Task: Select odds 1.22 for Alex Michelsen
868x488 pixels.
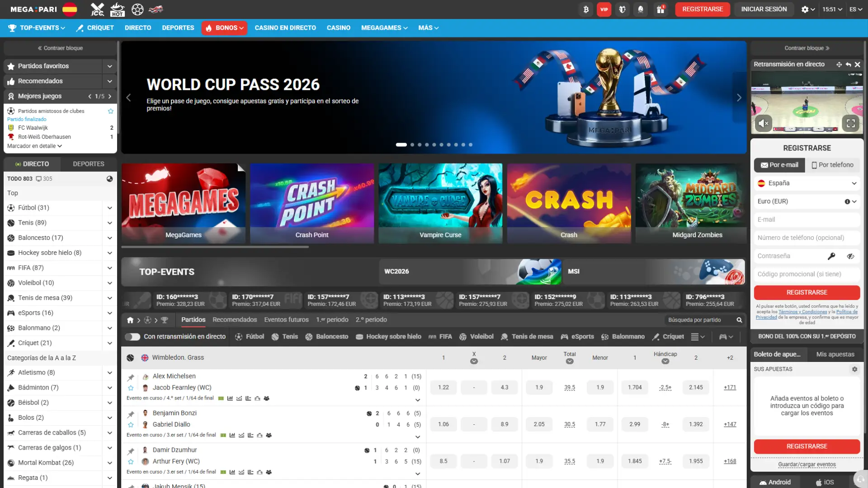Action: tap(443, 388)
